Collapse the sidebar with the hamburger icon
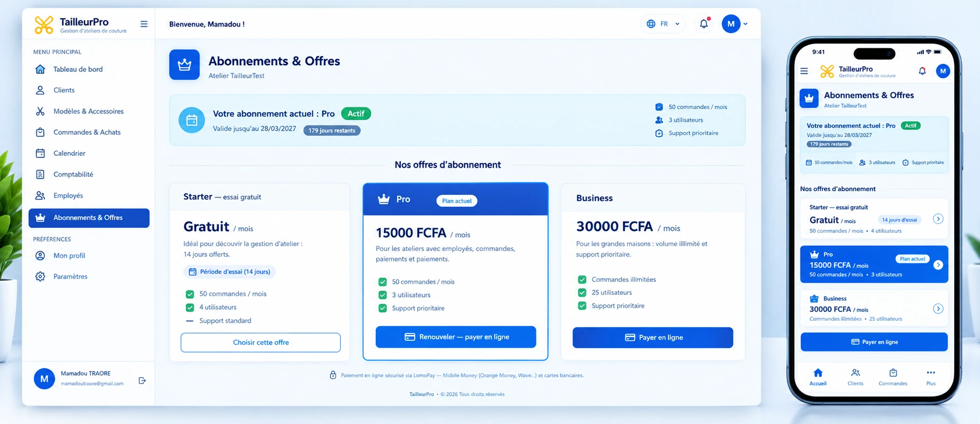The width and height of the screenshot is (980, 424). (144, 24)
